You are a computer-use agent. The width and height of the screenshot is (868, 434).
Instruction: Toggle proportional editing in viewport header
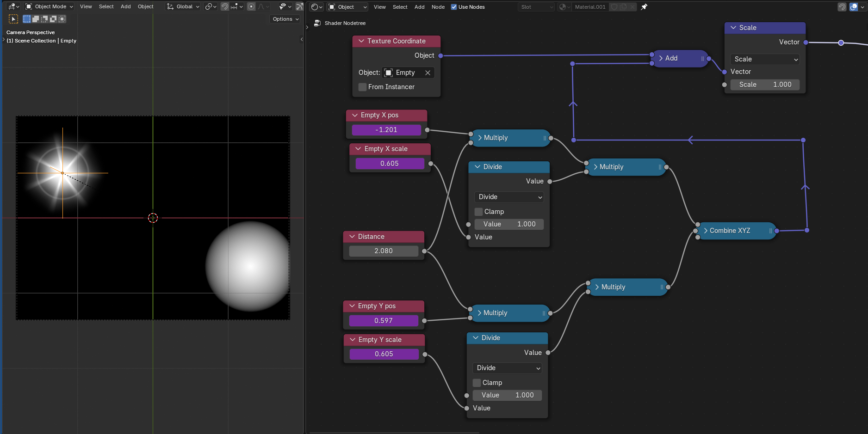251,6
